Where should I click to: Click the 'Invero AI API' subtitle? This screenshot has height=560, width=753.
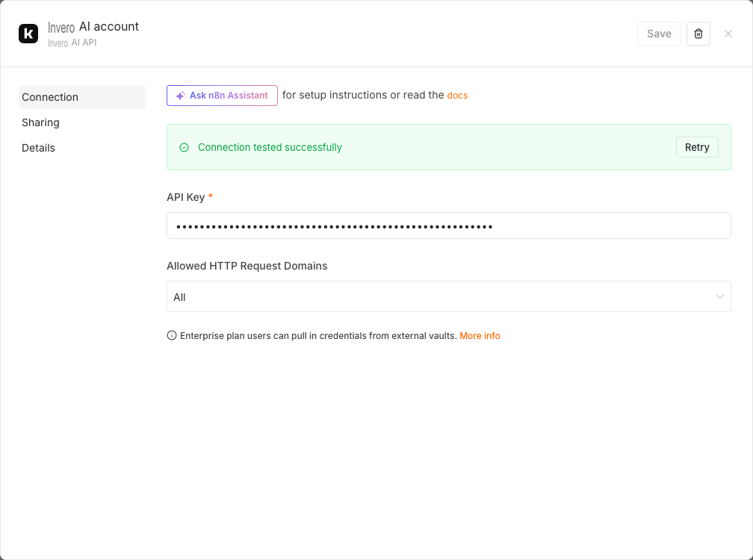[72, 43]
